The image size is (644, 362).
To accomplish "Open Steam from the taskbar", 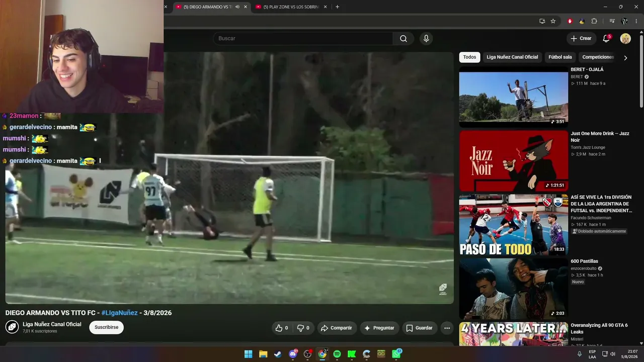I will [x=278, y=354].
